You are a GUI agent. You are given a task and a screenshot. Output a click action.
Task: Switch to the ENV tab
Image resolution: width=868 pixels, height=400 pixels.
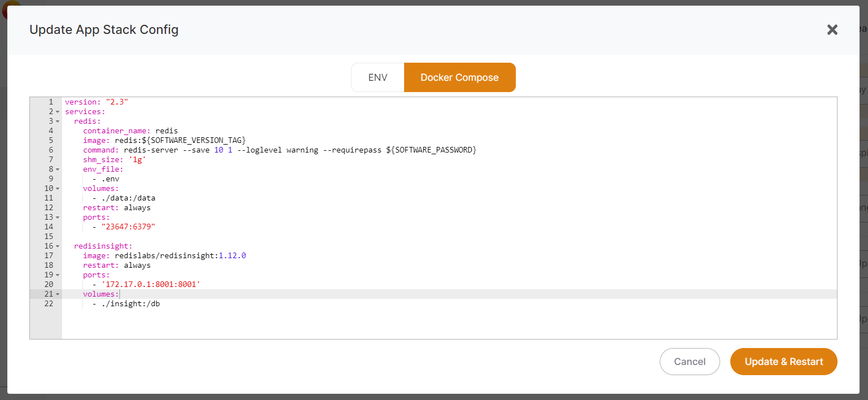pos(378,77)
